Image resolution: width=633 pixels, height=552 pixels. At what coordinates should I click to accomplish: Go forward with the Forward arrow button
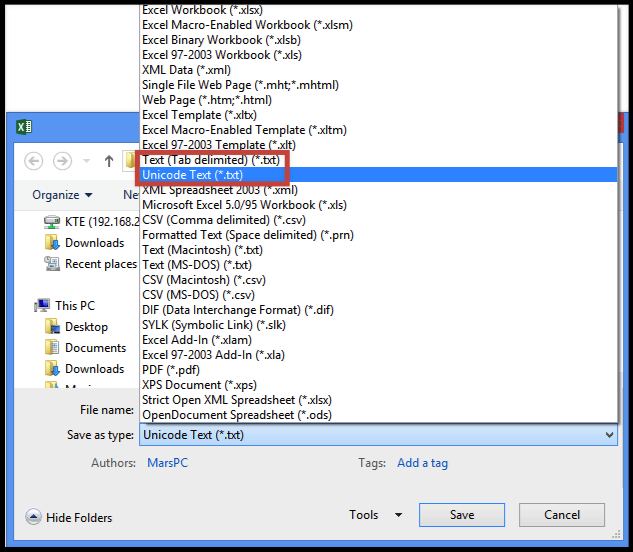(x=63, y=161)
